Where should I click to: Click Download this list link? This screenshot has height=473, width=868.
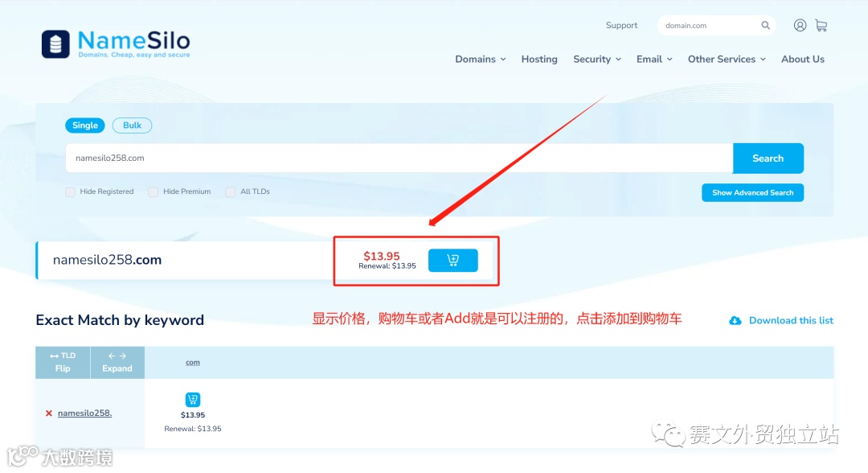[x=791, y=321]
